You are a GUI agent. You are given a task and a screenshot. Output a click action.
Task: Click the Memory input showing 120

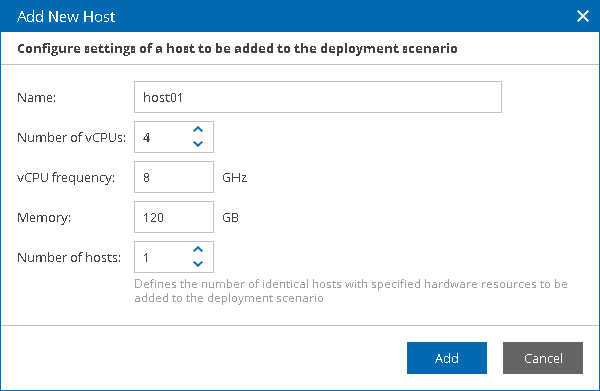coord(174,217)
